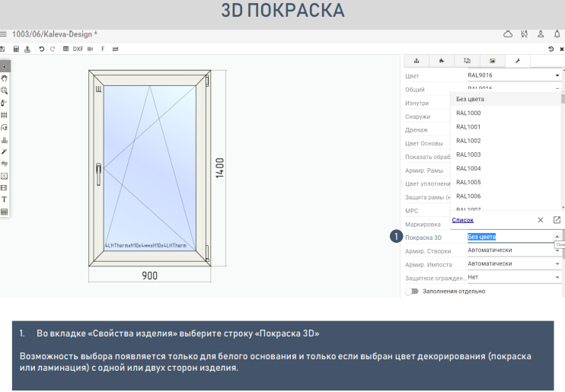Choose RAL1003 in the list
This screenshot has width=565, height=392.
506,155
